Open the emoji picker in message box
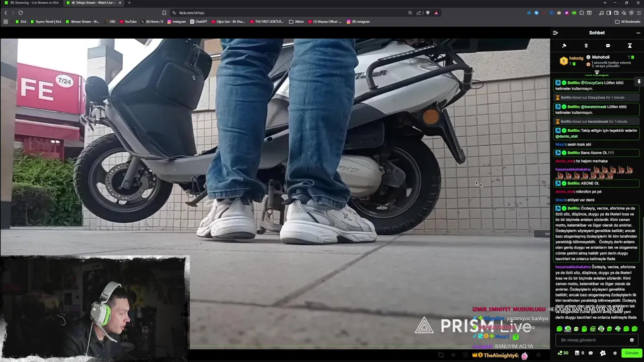The height and width of the screenshot is (362, 644). (632, 340)
